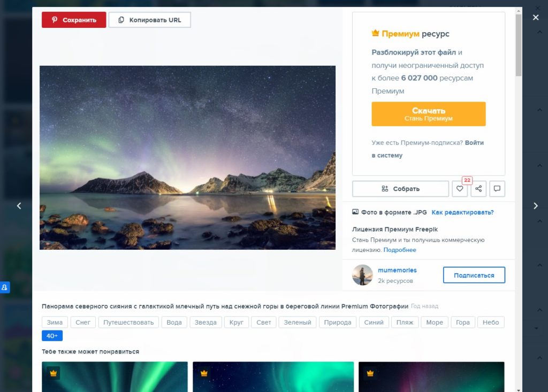
Task: Go to previous image with left arrow
Action: (19, 206)
